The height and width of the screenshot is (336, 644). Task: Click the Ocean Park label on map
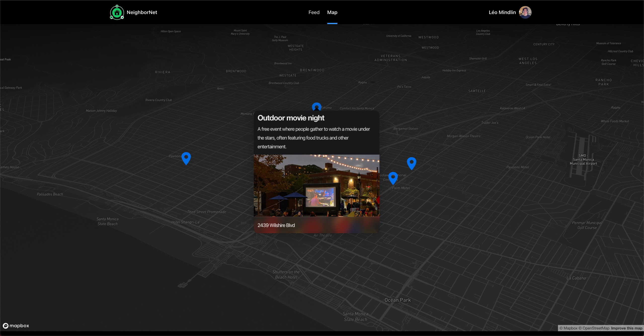click(x=397, y=300)
